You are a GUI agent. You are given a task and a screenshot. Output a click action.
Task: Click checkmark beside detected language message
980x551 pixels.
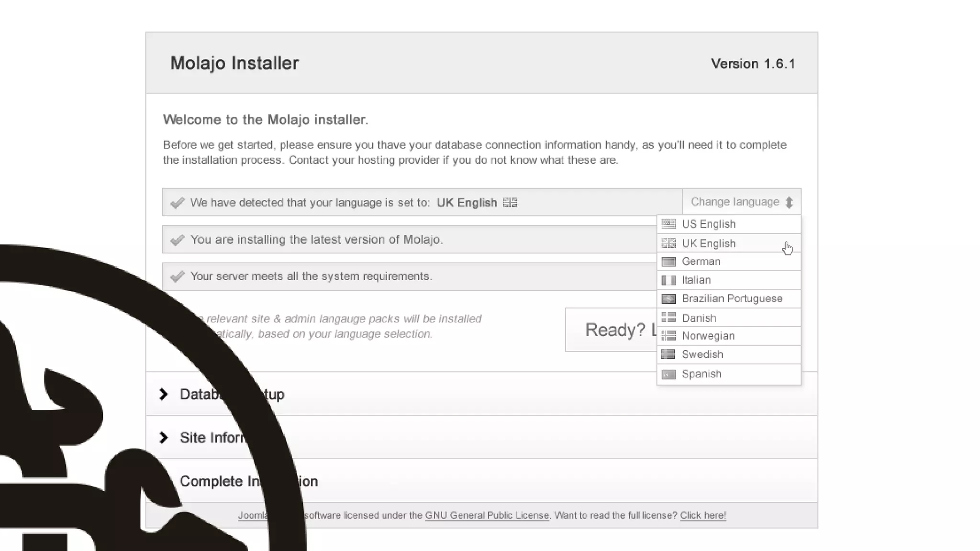click(x=178, y=203)
